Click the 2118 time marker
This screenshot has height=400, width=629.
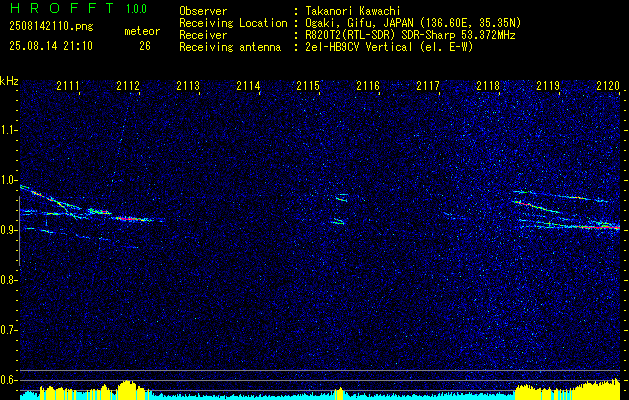pos(488,86)
